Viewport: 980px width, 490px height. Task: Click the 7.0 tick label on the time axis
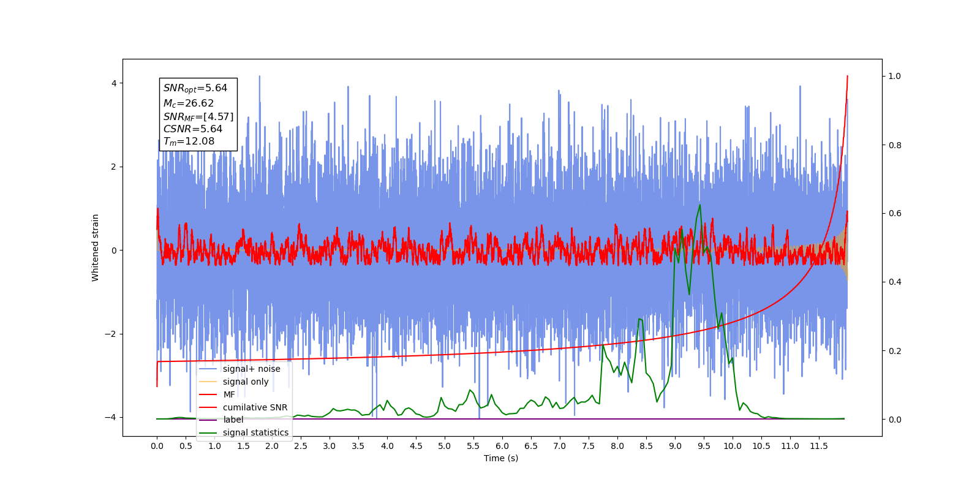[x=560, y=446]
